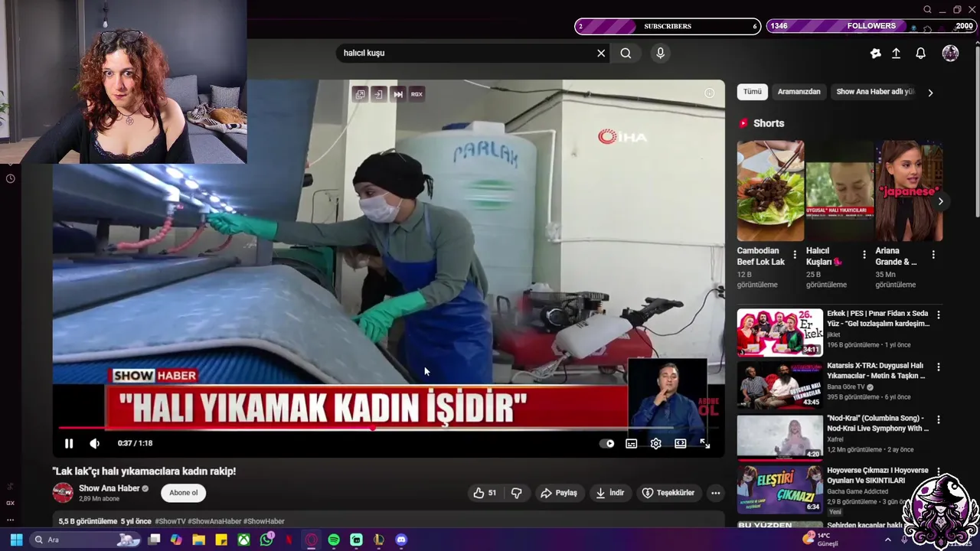Mute the video using the volume icon
This screenshot has width=980, height=551.
(94, 443)
